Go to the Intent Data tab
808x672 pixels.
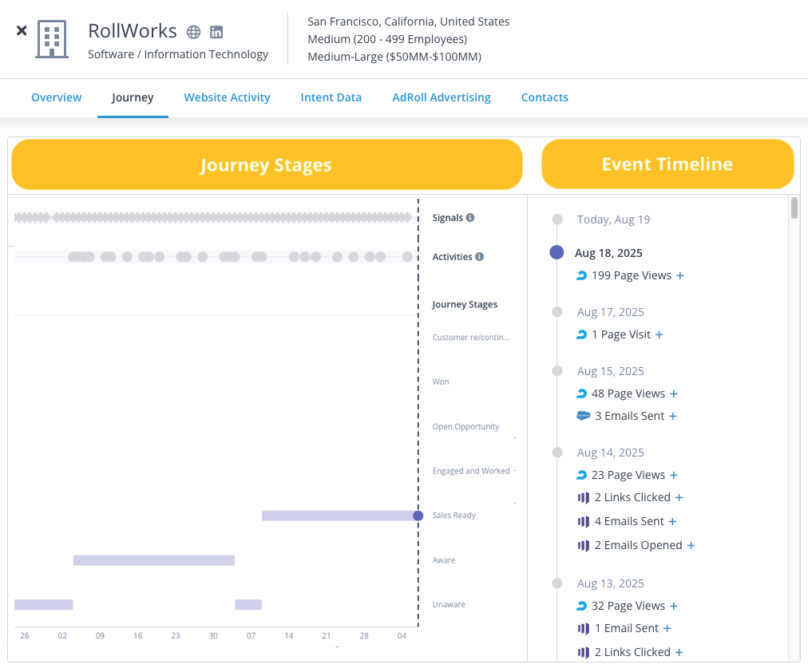click(331, 97)
